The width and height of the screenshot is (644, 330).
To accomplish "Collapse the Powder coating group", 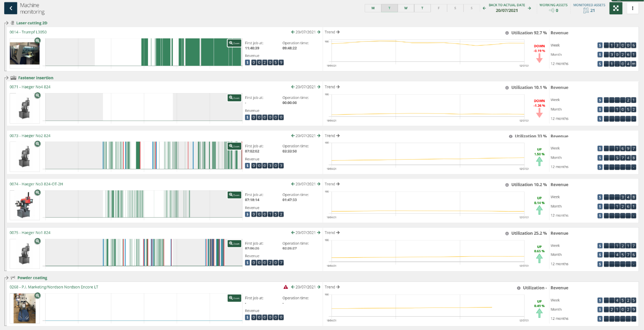I will [7, 278].
